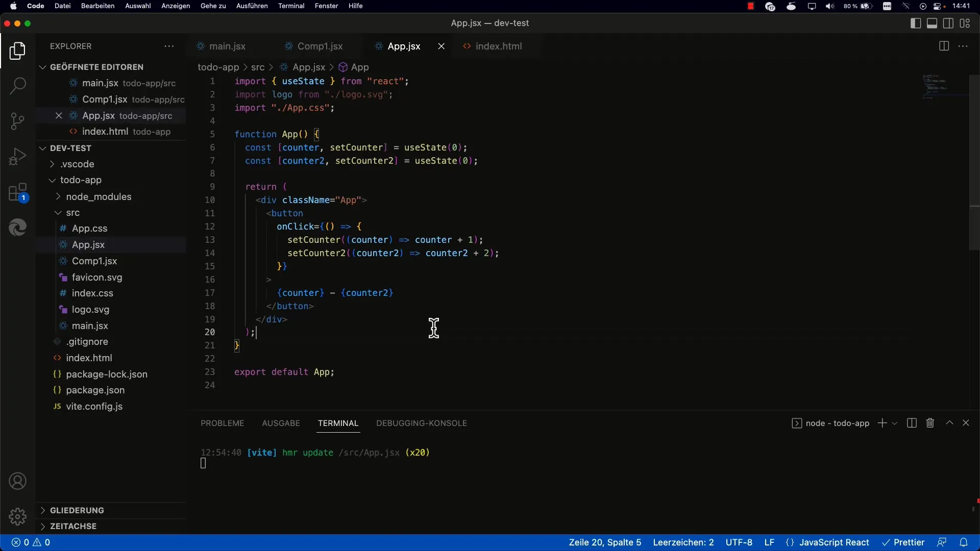Open the customize layout icon

tap(965, 23)
